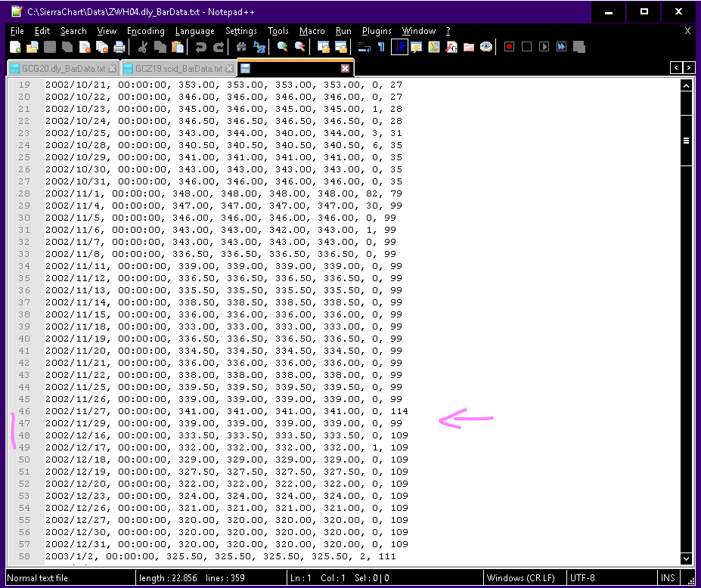Open Find with the binoculars icon
Viewport: 701px width, 588px height.
click(241, 47)
